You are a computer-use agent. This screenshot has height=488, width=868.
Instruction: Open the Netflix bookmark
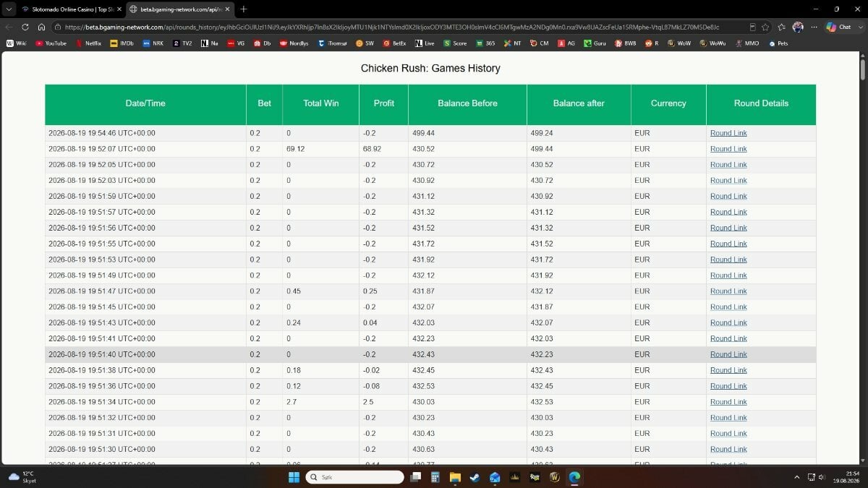click(88, 43)
